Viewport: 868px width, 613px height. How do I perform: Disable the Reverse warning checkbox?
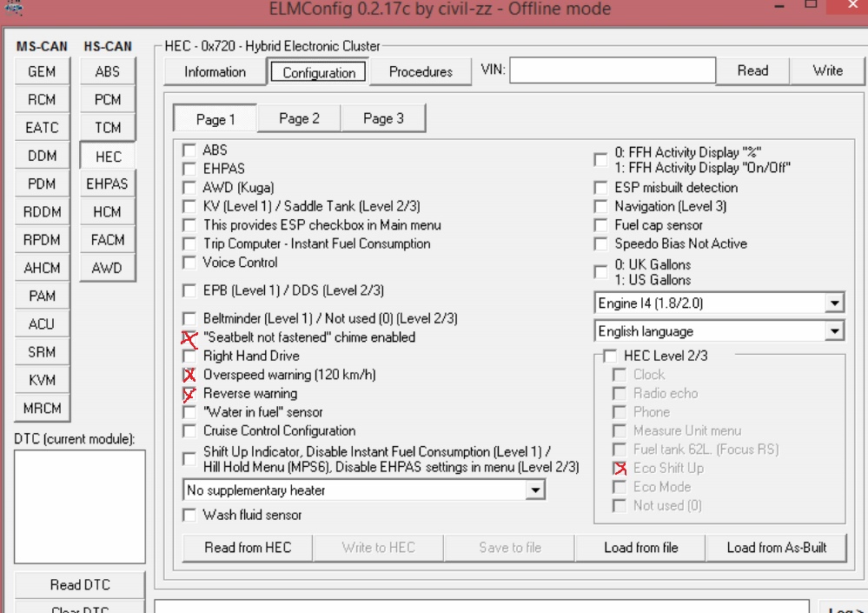(x=189, y=394)
